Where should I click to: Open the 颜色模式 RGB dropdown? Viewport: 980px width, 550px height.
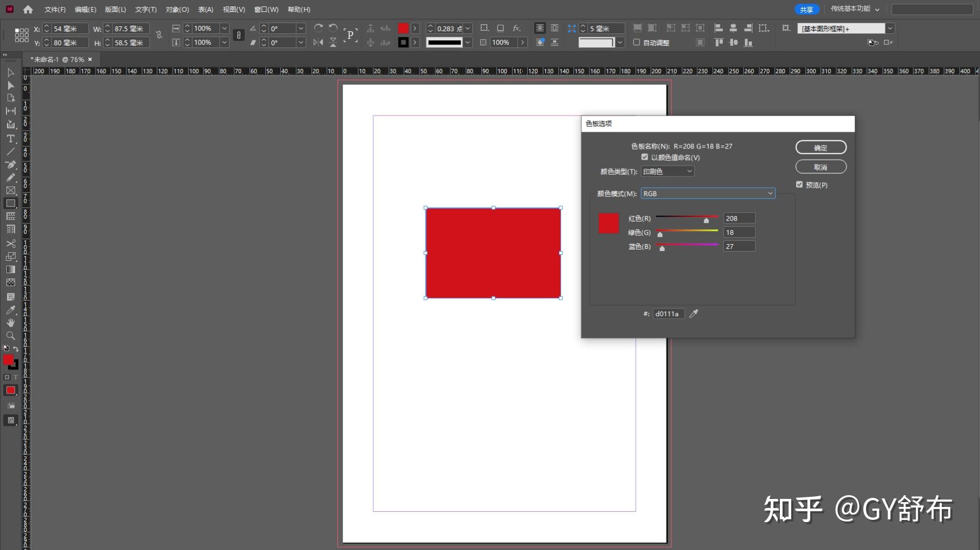pyautogui.click(x=708, y=193)
